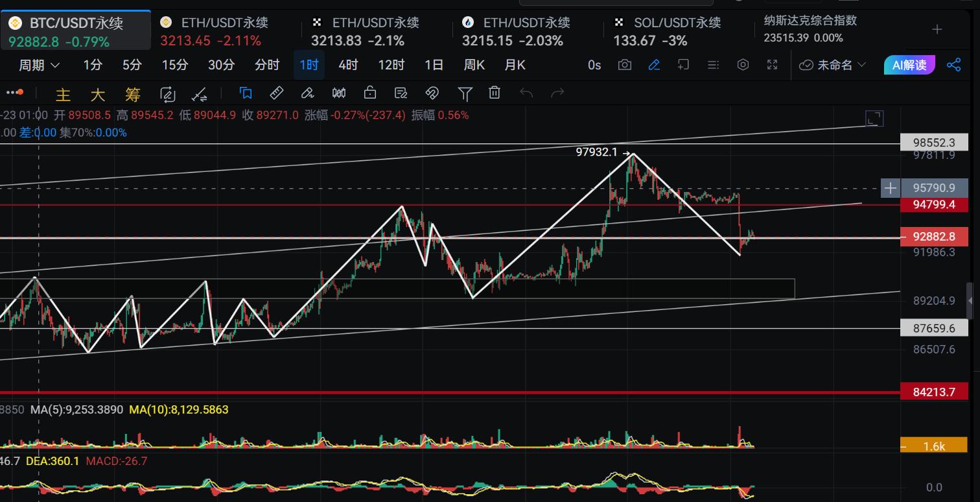This screenshot has width=980, height=502.
Task: Select the blue drawing-collection flag tool
Action: click(246, 93)
